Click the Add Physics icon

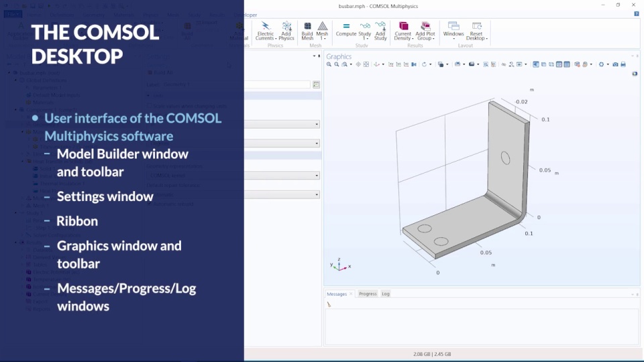[x=286, y=30]
